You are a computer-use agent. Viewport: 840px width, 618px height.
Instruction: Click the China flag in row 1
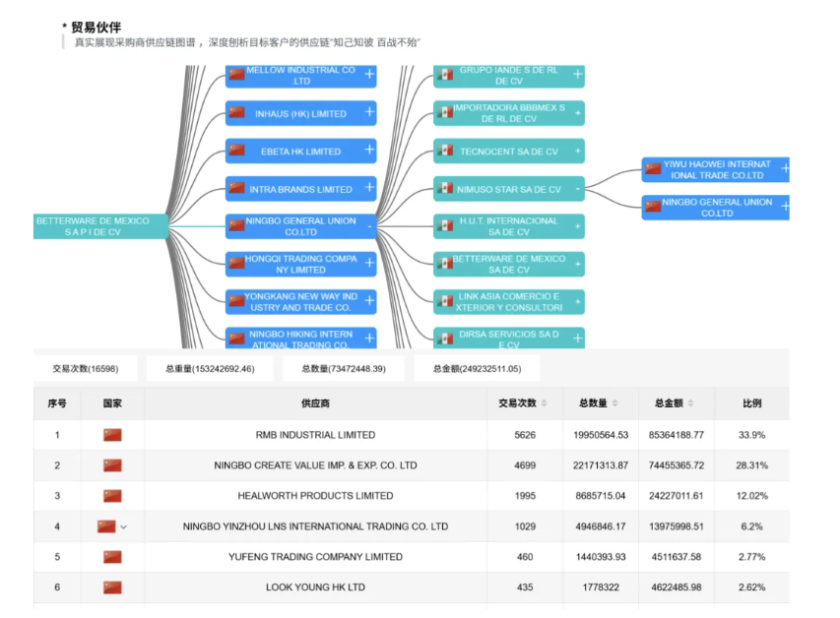pos(112,435)
